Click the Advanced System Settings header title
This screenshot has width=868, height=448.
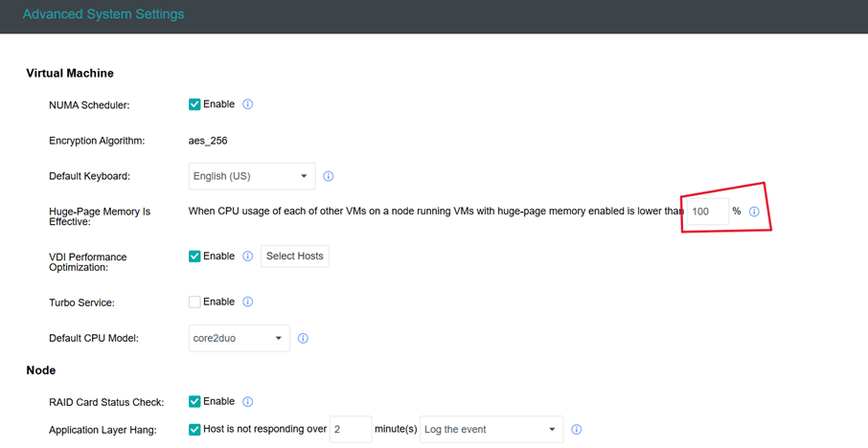103,15
